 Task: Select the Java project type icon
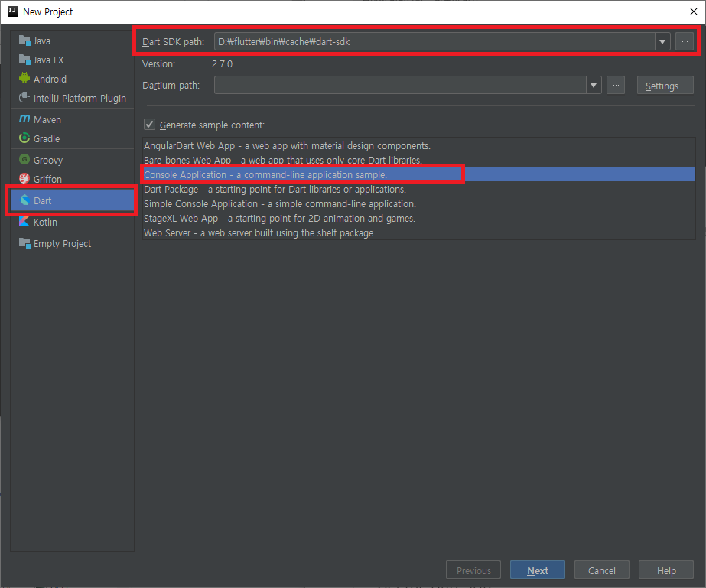pos(24,41)
